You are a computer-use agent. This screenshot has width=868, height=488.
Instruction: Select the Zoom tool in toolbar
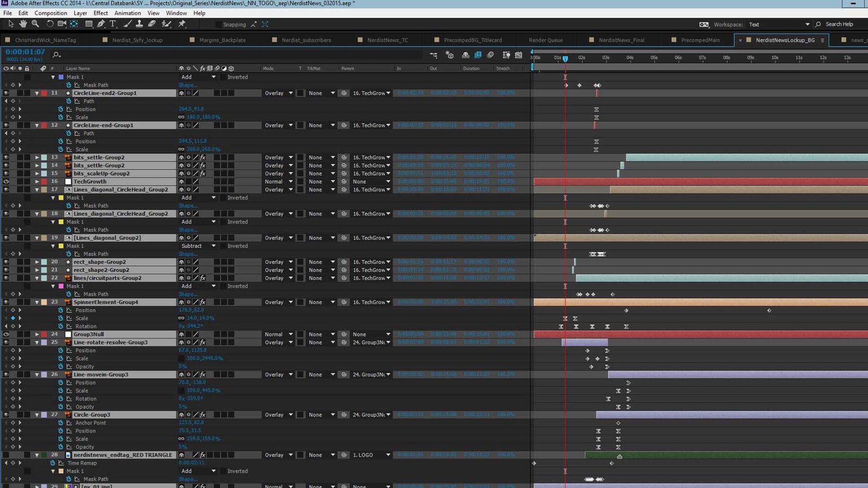coord(35,24)
